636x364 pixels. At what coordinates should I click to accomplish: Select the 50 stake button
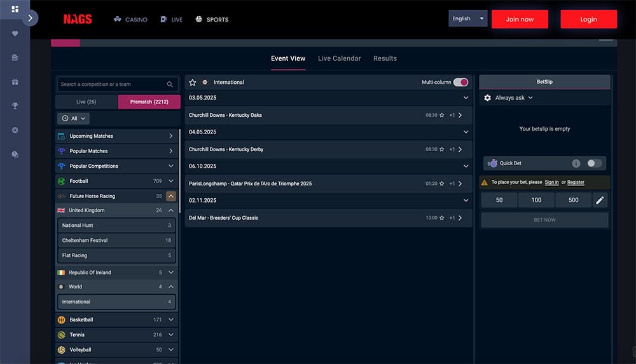499,200
